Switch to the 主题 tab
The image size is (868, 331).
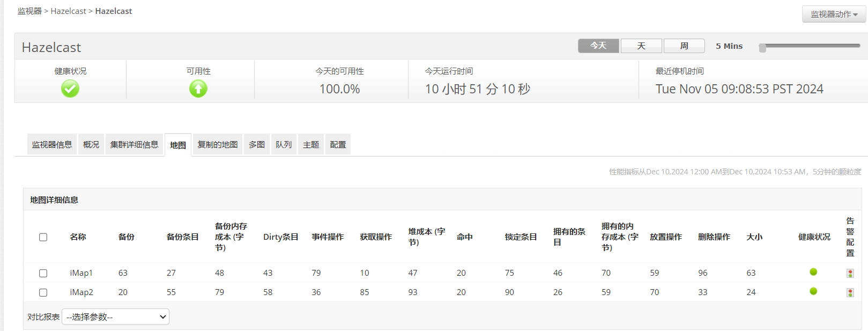coord(311,144)
